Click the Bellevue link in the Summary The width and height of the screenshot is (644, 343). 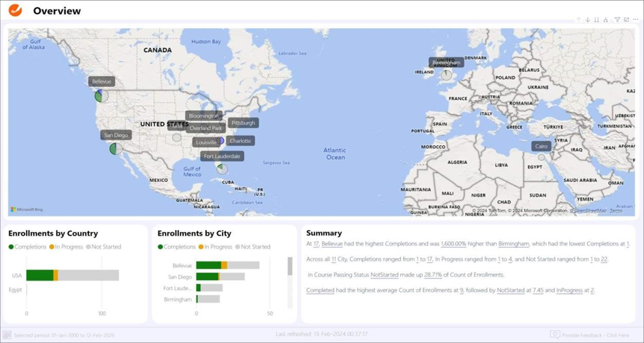point(332,244)
